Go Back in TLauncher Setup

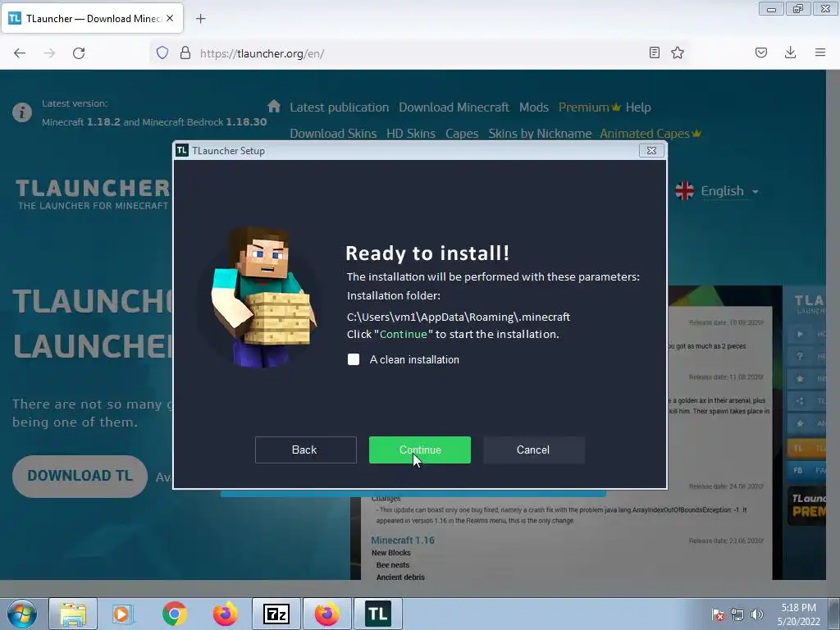tap(305, 450)
